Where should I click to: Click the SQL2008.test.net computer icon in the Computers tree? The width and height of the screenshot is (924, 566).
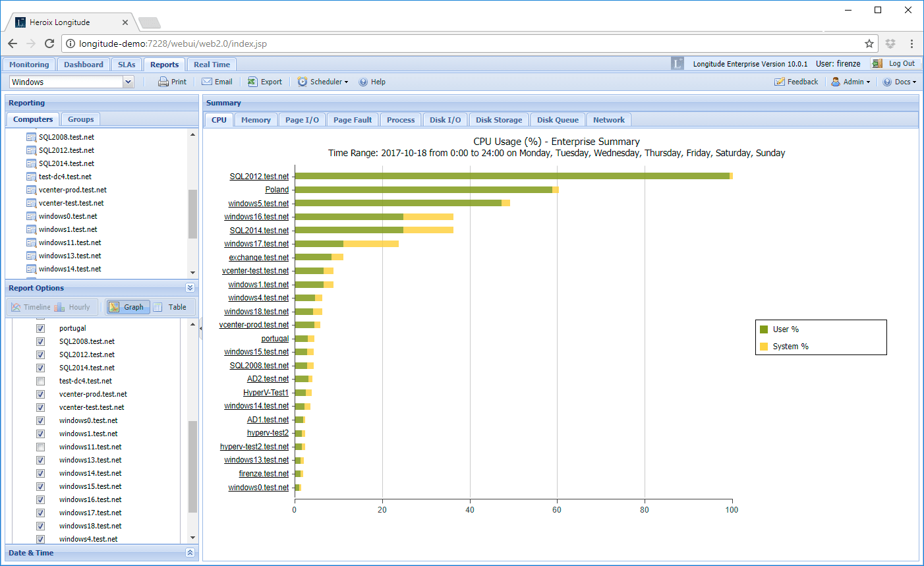(31, 137)
